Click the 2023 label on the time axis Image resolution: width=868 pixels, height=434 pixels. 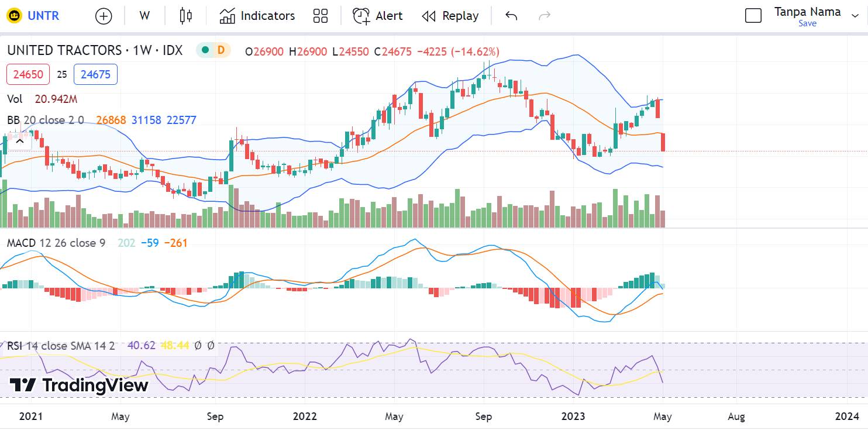click(573, 416)
